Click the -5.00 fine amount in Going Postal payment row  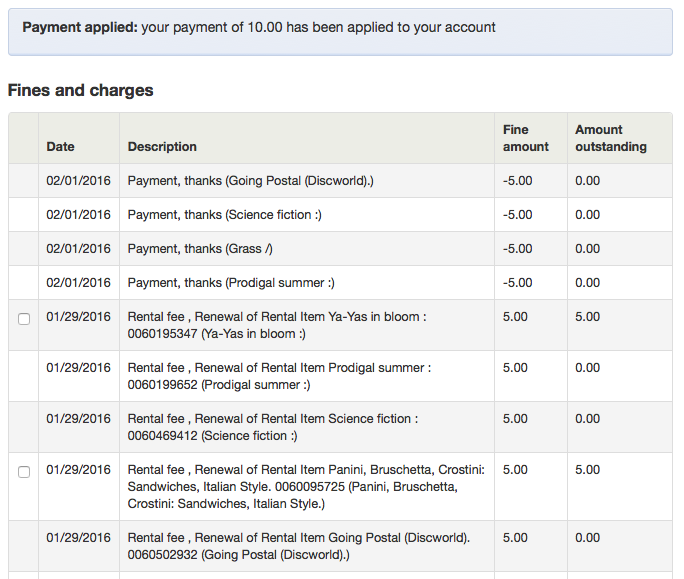click(517, 181)
